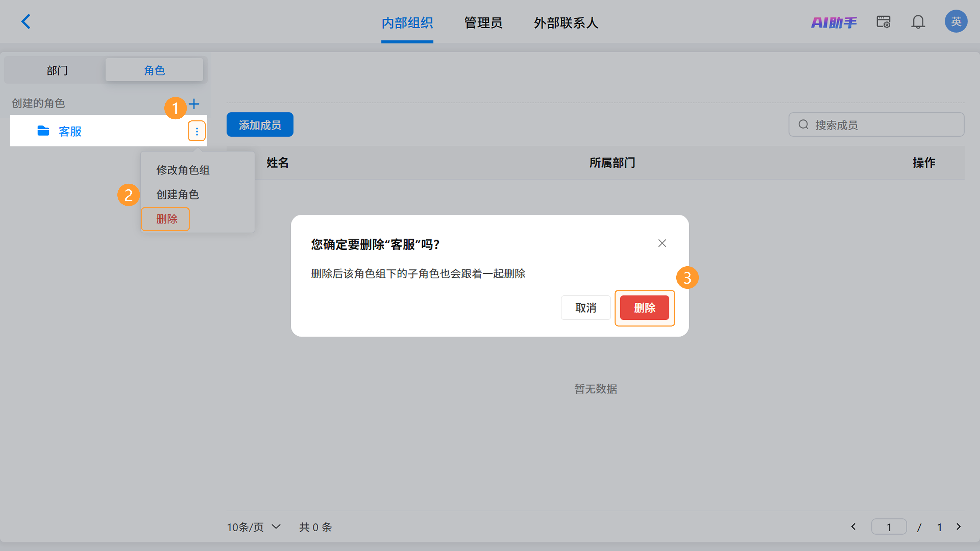Confirm with red 删除 button
Image resolution: width=980 pixels, height=551 pixels.
coord(644,308)
